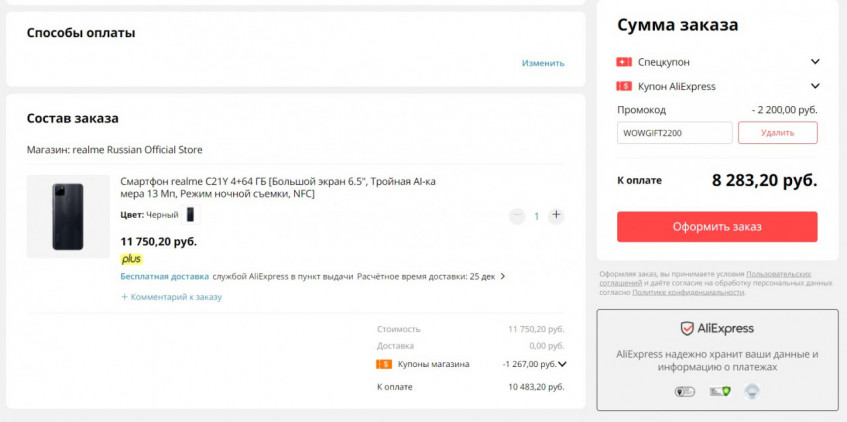Increase item quantity with plus button
This screenshot has width=847, height=422.
(x=556, y=215)
